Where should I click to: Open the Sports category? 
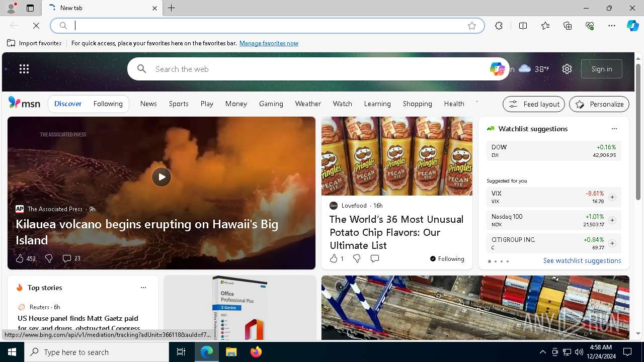pyautogui.click(x=179, y=104)
